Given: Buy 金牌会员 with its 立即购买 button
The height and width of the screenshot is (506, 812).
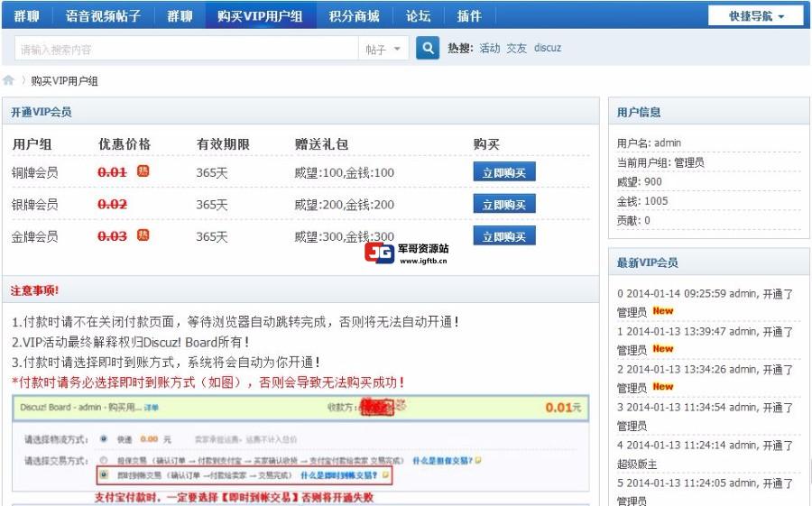Looking at the screenshot, I should (x=504, y=236).
